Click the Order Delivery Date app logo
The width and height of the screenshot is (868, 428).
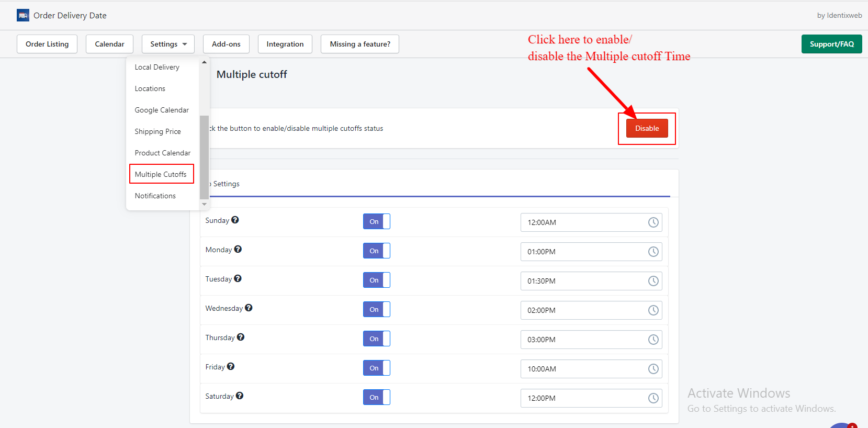coord(23,15)
